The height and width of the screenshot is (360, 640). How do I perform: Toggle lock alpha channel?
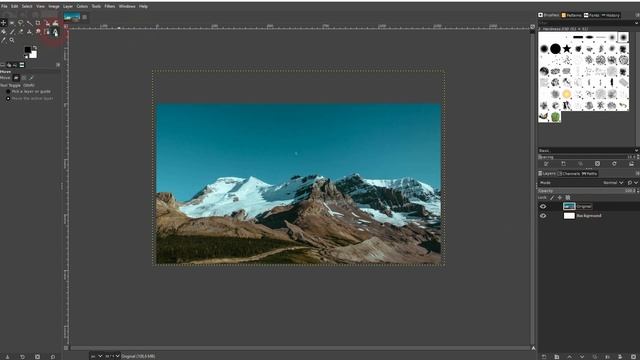tap(568, 198)
